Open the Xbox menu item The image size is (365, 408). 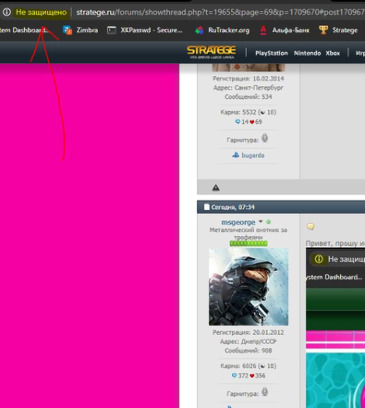click(x=333, y=53)
